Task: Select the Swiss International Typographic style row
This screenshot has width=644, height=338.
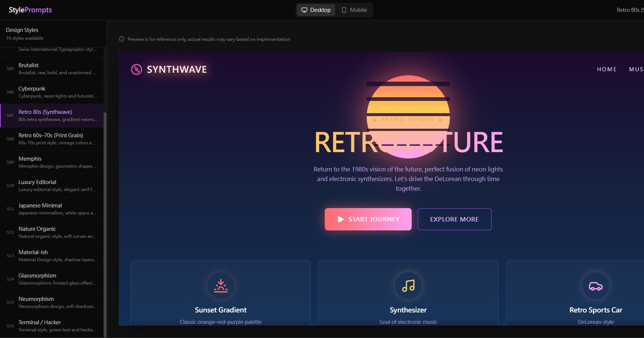Action: pos(52,52)
